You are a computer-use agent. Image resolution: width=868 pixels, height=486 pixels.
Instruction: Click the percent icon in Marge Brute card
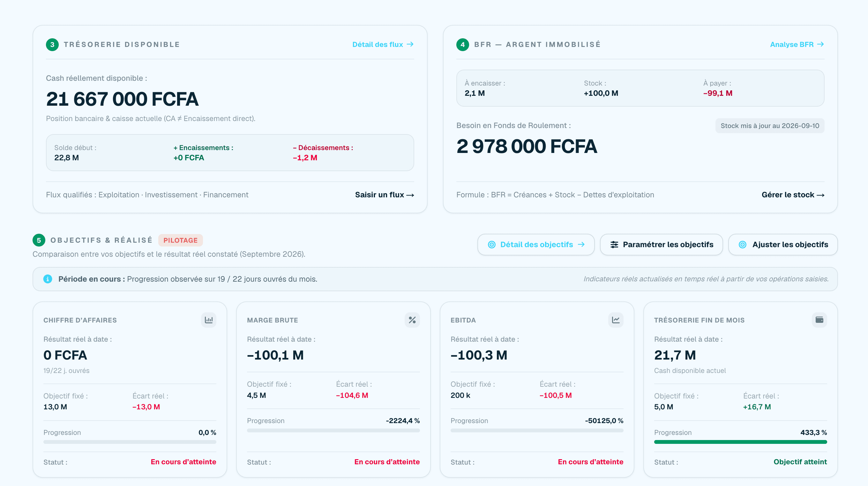coord(412,320)
